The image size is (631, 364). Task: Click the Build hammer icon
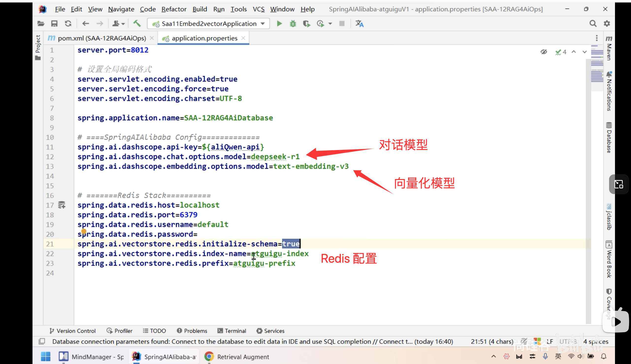pos(137,24)
